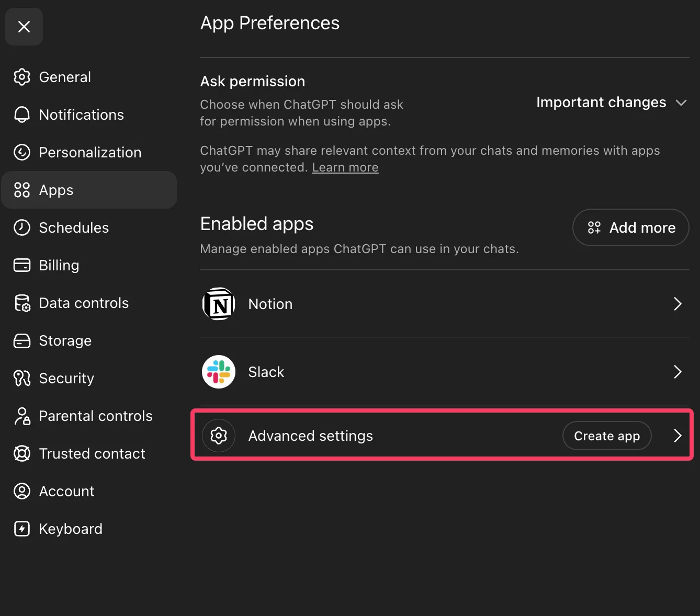This screenshot has height=616, width=700.
Task: Expand Advanced settings chevron arrow
Action: 678,436
